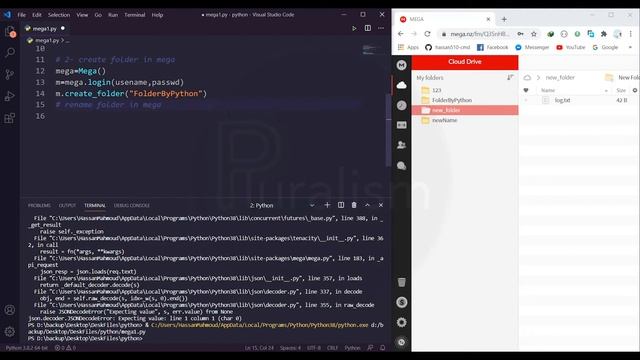The image size is (640, 360).
Task: Open the Help menu in VS Code
Action: pyautogui.click(x=157, y=15)
